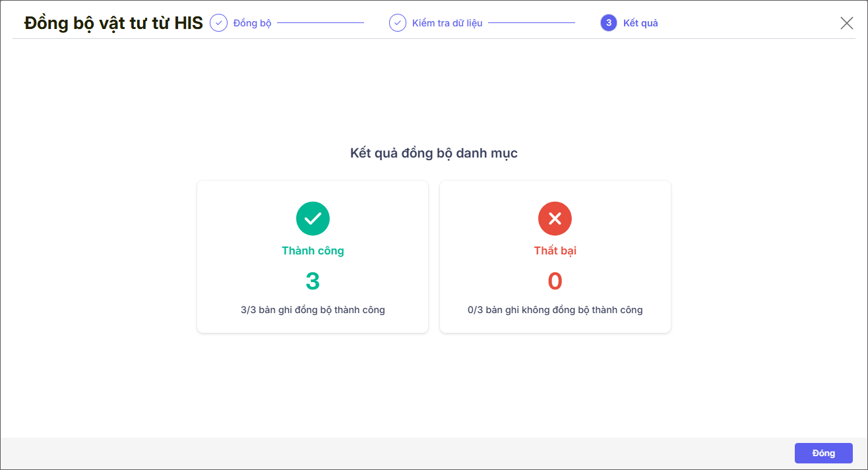
Task: Close the dialog with the X icon
Action: [x=847, y=23]
